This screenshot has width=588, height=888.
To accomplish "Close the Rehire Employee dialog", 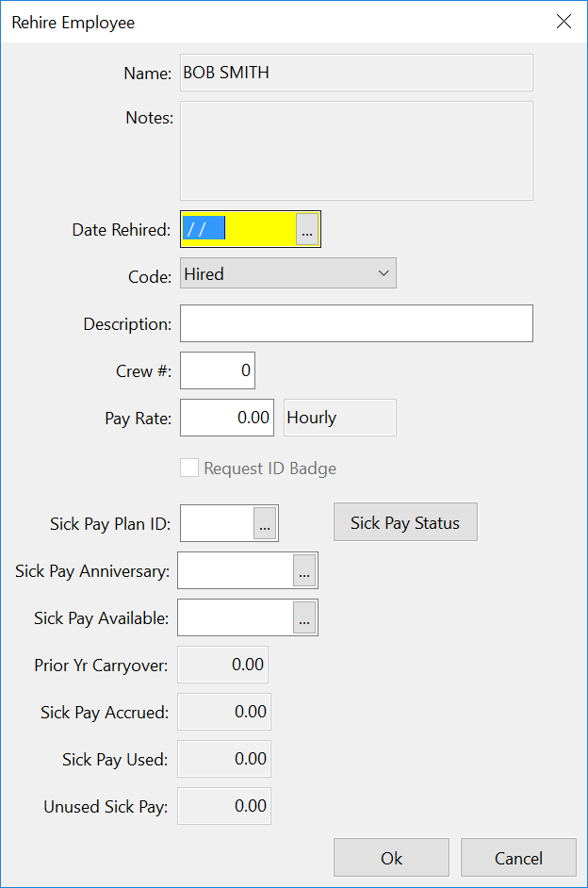I will (563, 22).
